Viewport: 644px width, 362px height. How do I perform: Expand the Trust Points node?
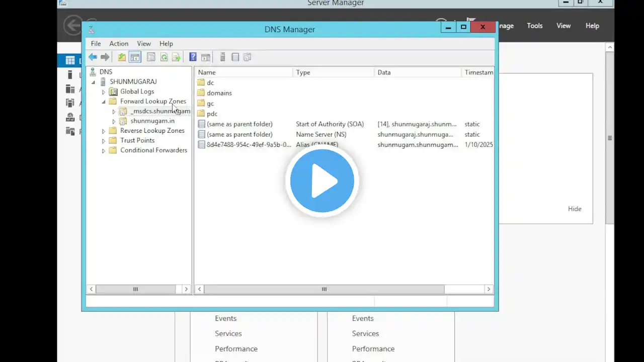(104, 141)
